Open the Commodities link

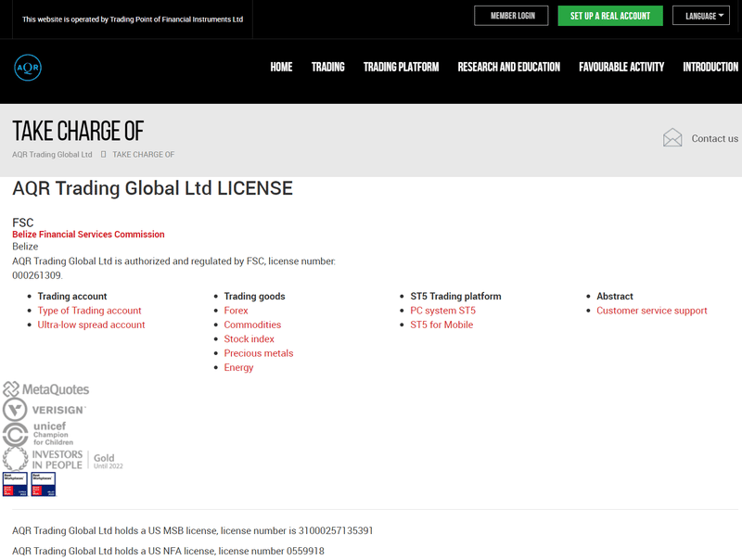coord(252,325)
